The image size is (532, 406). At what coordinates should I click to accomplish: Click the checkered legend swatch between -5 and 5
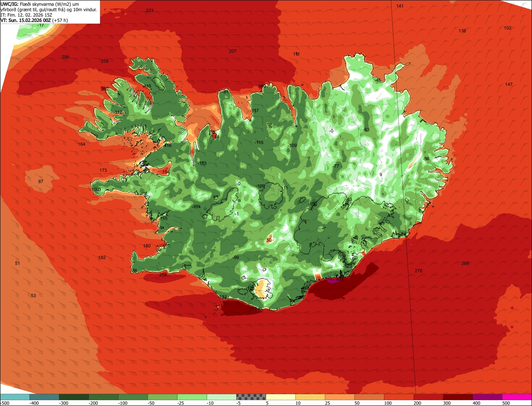click(x=251, y=396)
